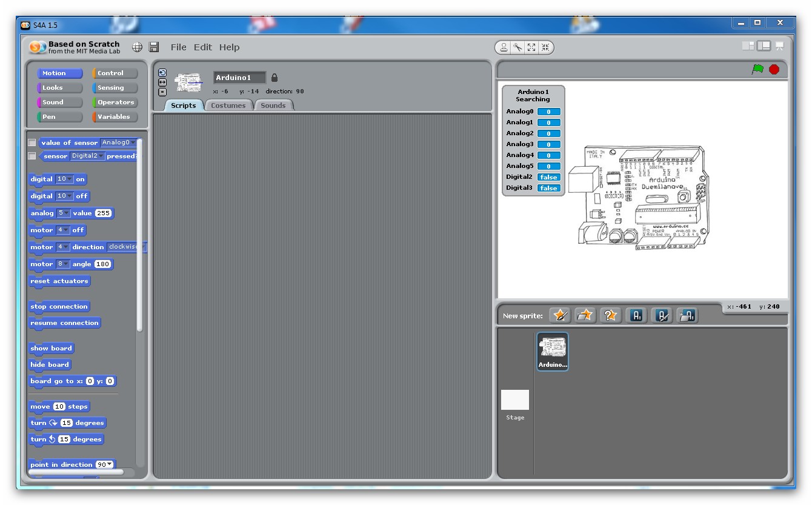Click the red stop sign button

pyautogui.click(x=774, y=69)
